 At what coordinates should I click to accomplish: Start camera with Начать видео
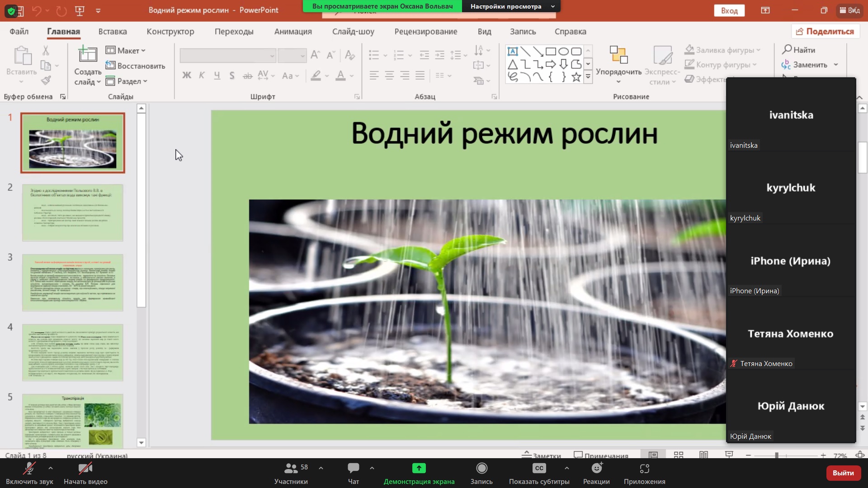point(85,473)
